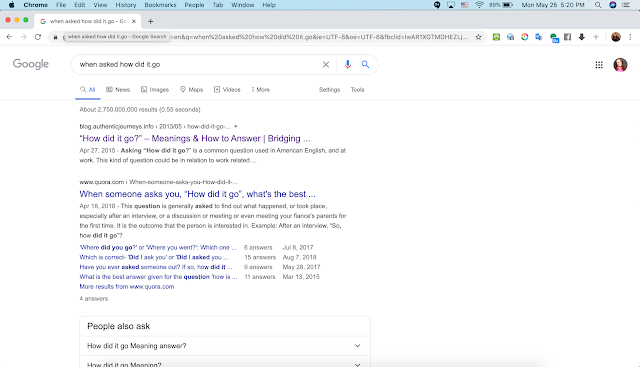Open the File menu
The image size is (640, 367).
tap(61, 5)
